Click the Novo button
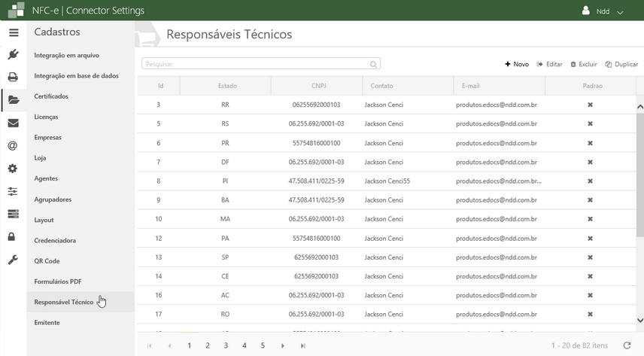The height and width of the screenshot is (356, 644). [x=517, y=65]
